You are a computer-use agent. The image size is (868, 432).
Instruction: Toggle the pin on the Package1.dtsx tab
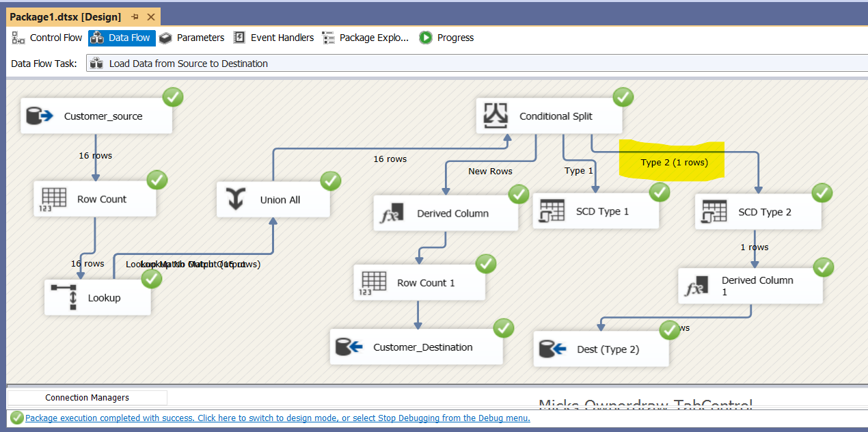click(135, 16)
